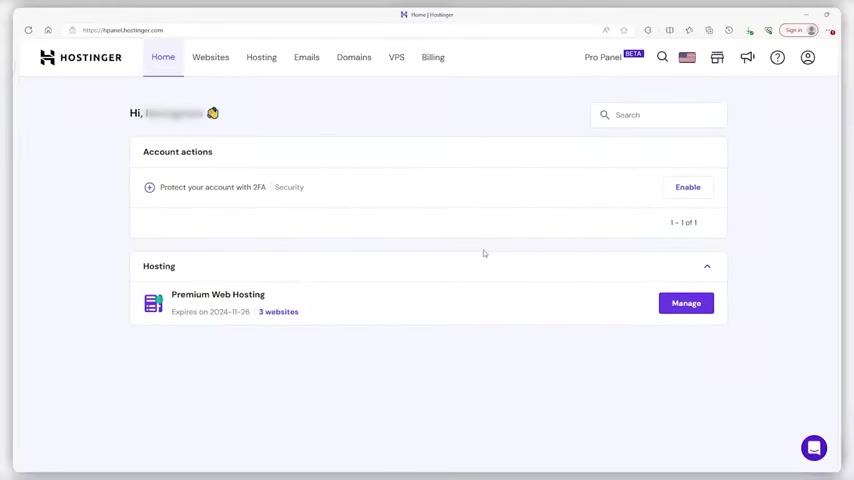
Task: Open the store marketplace icon
Action: (717, 57)
